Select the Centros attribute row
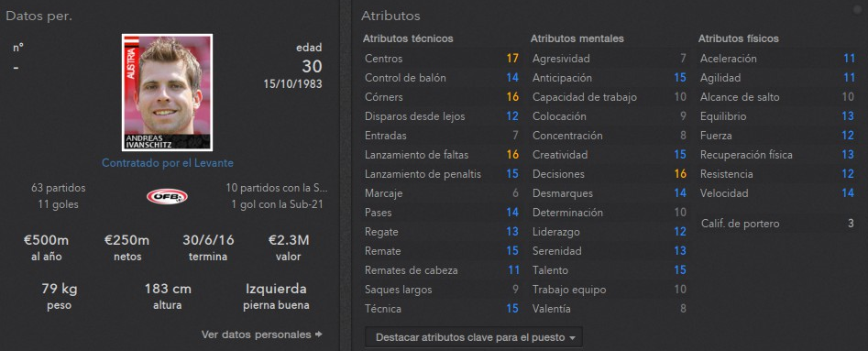The image size is (868, 351). pyautogui.click(x=442, y=59)
